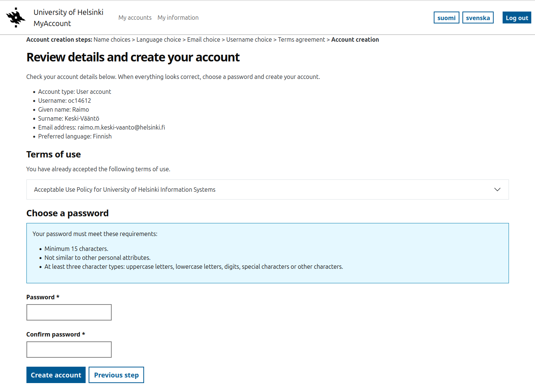This screenshot has height=392, width=535.
Task: Return to the Username choice step
Action: (x=249, y=39)
